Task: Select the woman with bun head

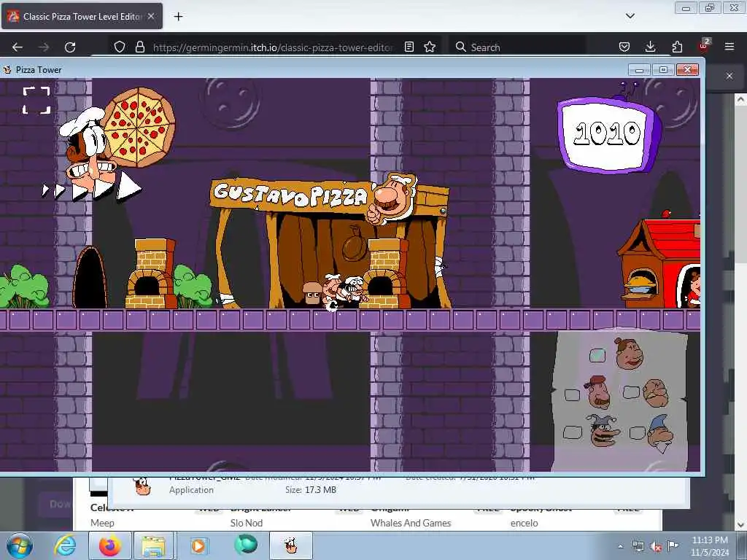Action: click(629, 354)
